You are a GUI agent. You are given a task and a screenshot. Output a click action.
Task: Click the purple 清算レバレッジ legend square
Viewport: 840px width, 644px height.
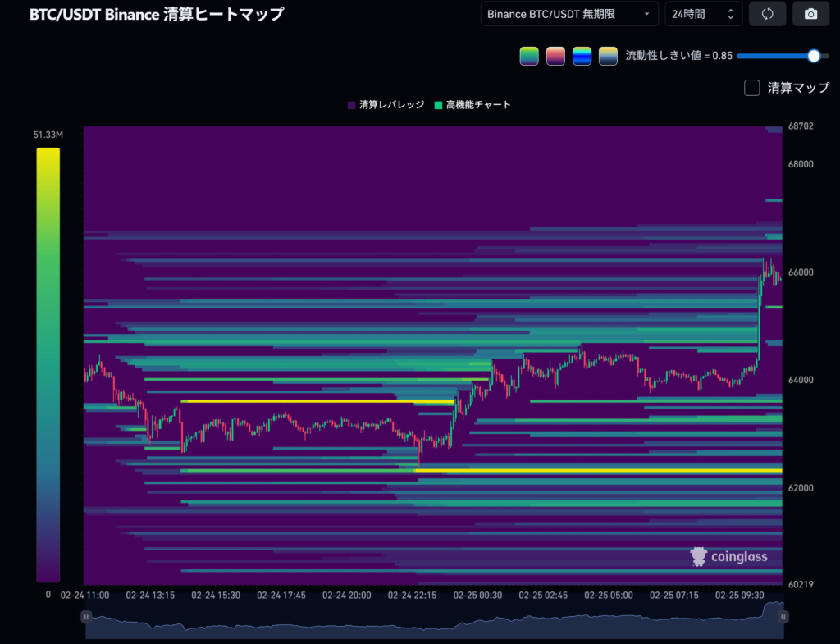click(x=352, y=105)
